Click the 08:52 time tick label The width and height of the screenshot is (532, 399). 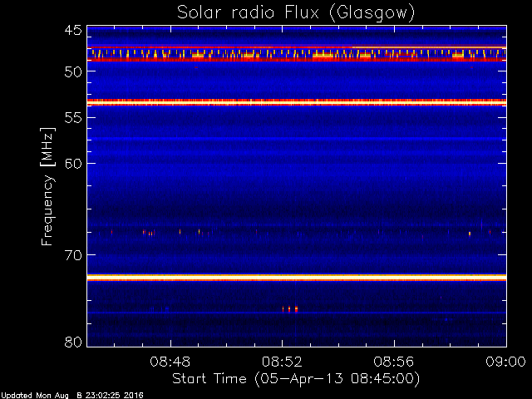pos(282,362)
